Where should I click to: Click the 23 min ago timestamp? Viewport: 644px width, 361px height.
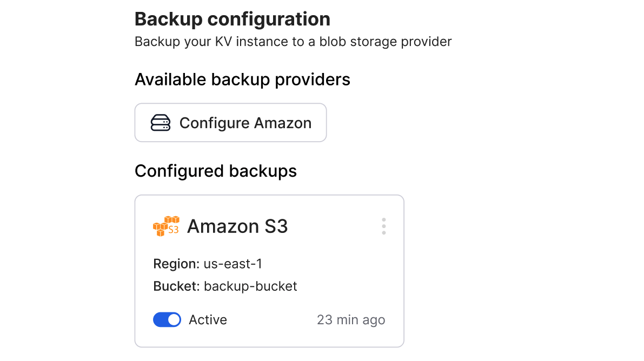(350, 319)
